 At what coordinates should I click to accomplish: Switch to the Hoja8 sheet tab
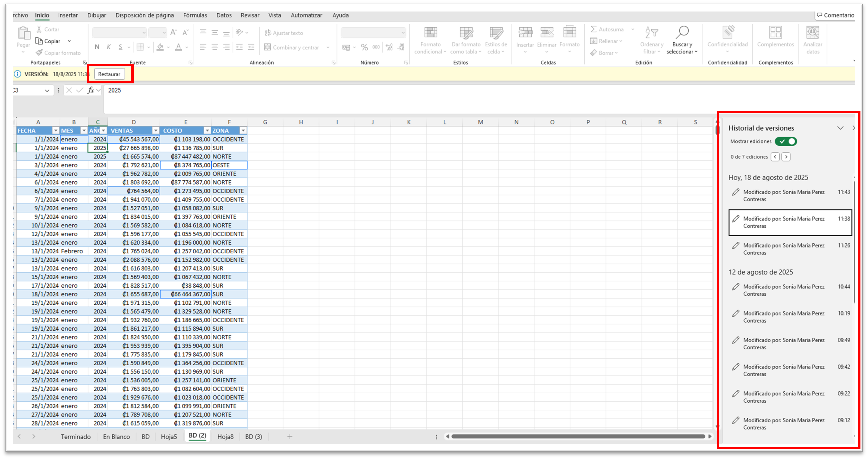[225, 436]
